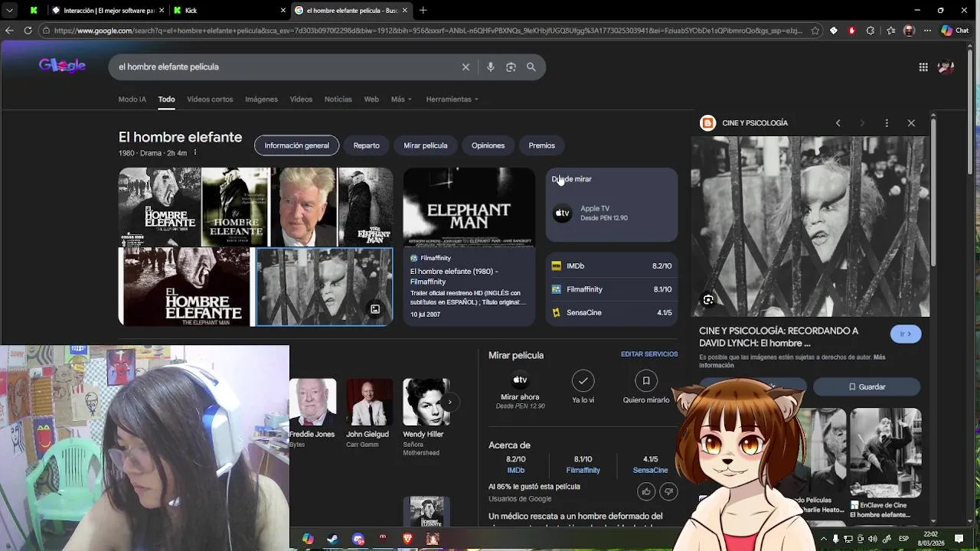Open Apple TV watch option
This screenshot has width=980, height=551.
click(611, 214)
